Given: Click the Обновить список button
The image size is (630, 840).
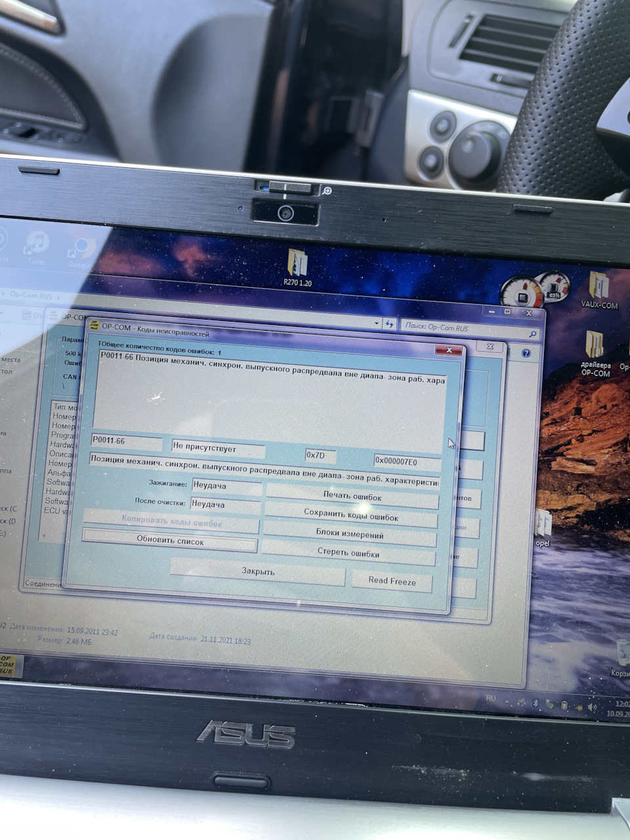Looking at the screenshot, I should [170, 541].
